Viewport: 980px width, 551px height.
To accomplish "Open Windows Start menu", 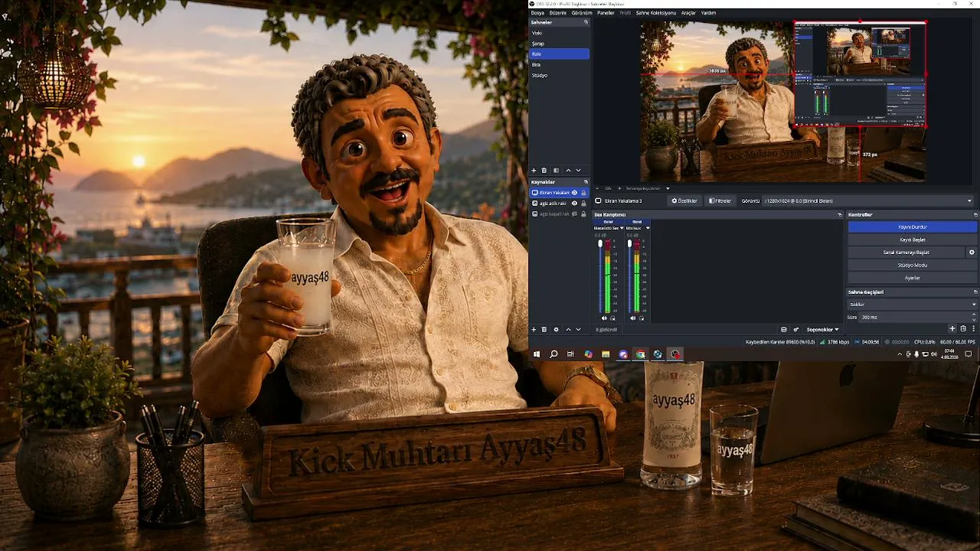I will [x=537, y=354].
